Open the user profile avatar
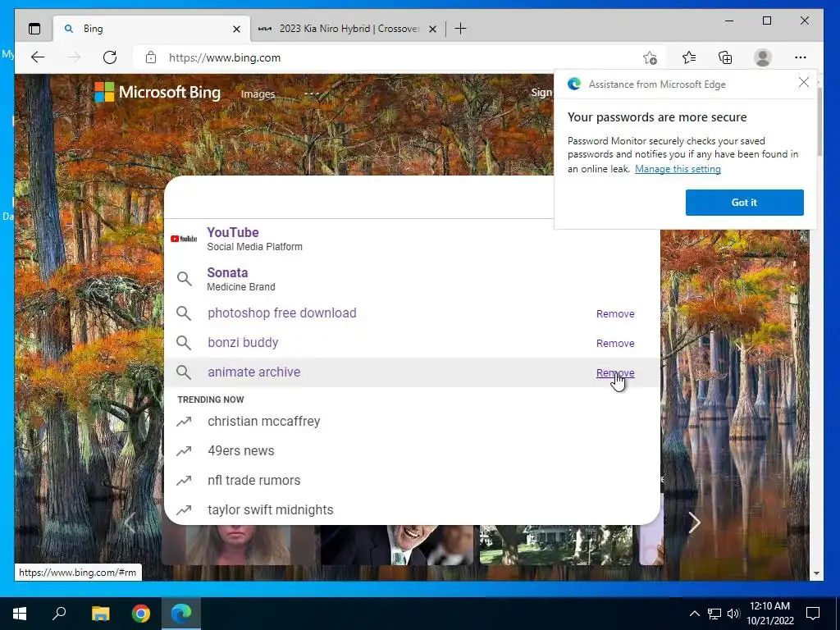 [x=762, y=57]
